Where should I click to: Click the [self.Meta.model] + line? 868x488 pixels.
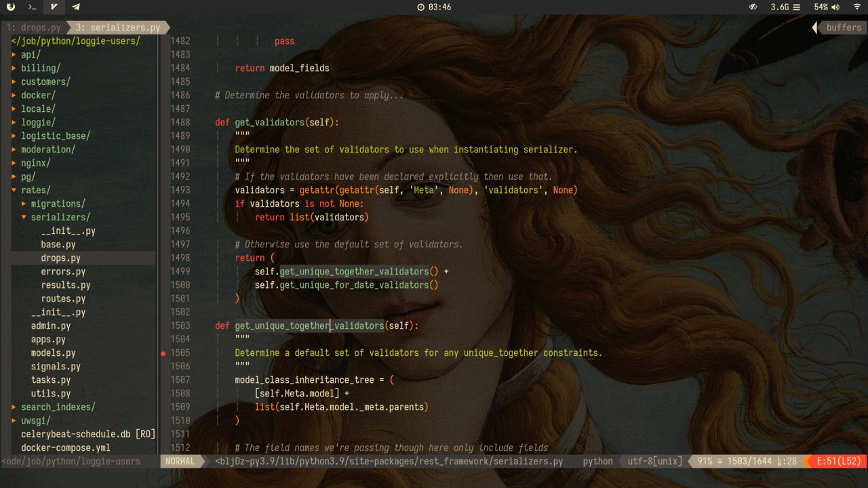click(302, 393)
